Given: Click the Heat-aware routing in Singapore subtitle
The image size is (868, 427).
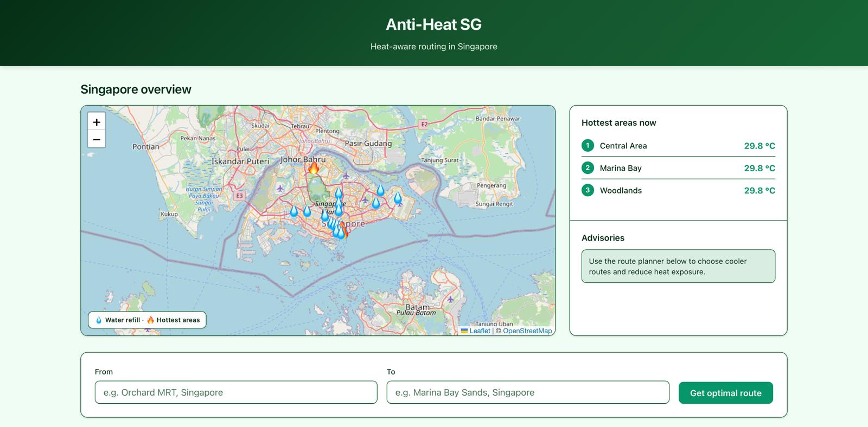Looking at the screenshot, I should pyautogui.click(x=434, y=47).
